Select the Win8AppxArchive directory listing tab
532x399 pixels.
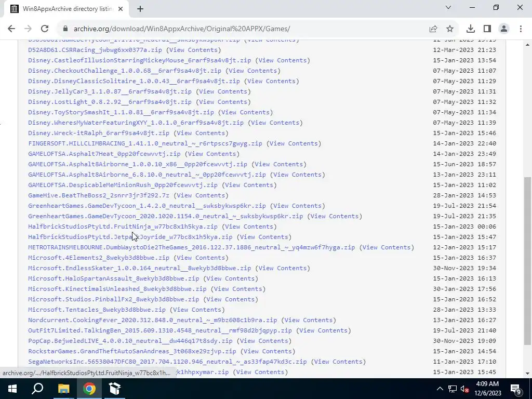67,9
